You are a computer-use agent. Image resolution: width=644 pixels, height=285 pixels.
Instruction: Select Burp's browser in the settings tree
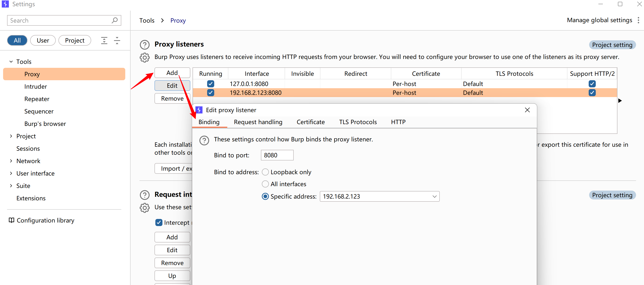45,124
